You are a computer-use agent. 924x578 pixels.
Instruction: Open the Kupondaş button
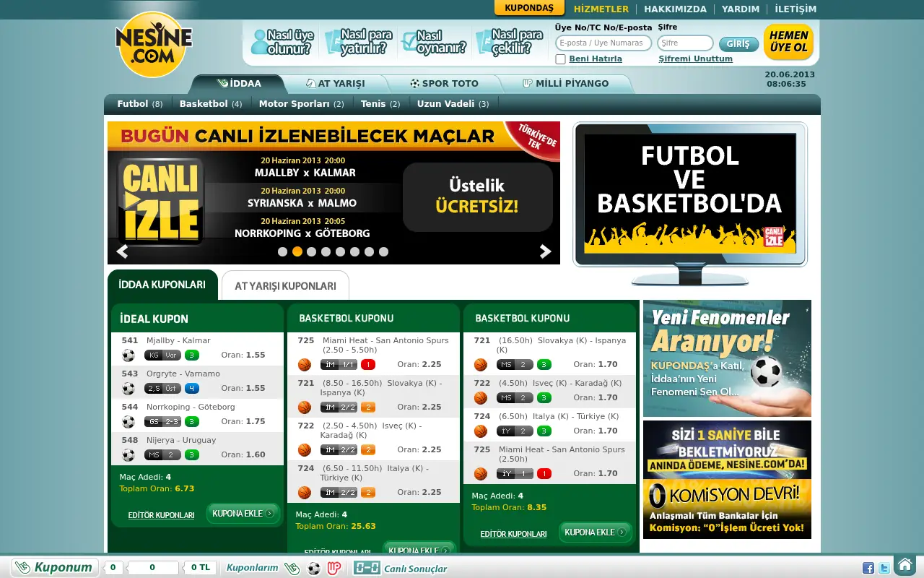(529, 8)
